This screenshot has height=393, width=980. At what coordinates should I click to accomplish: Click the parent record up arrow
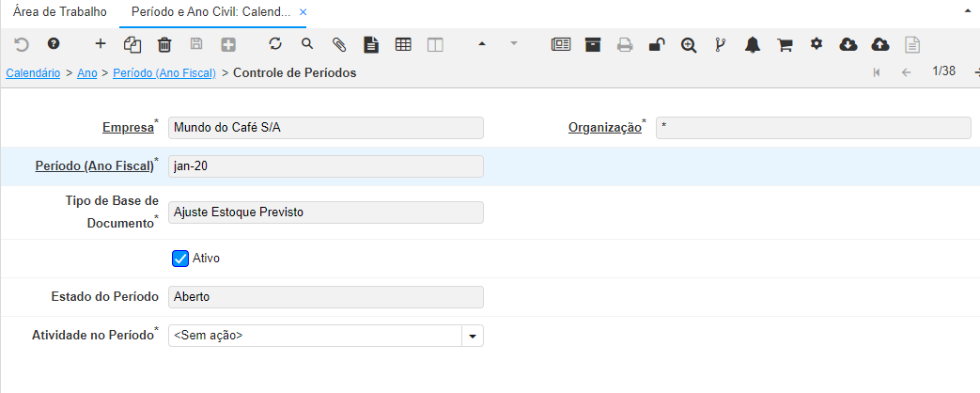(482, 44)
